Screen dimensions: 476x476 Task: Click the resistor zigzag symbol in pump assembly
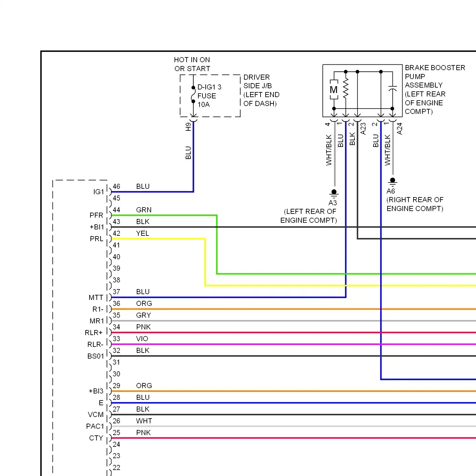(x=346, y=89)
